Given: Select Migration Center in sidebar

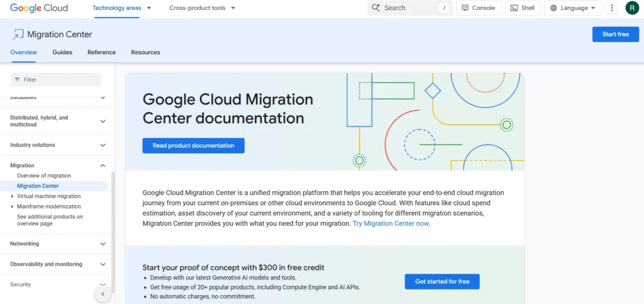Looking at the screenshot, I should (38, 186).
